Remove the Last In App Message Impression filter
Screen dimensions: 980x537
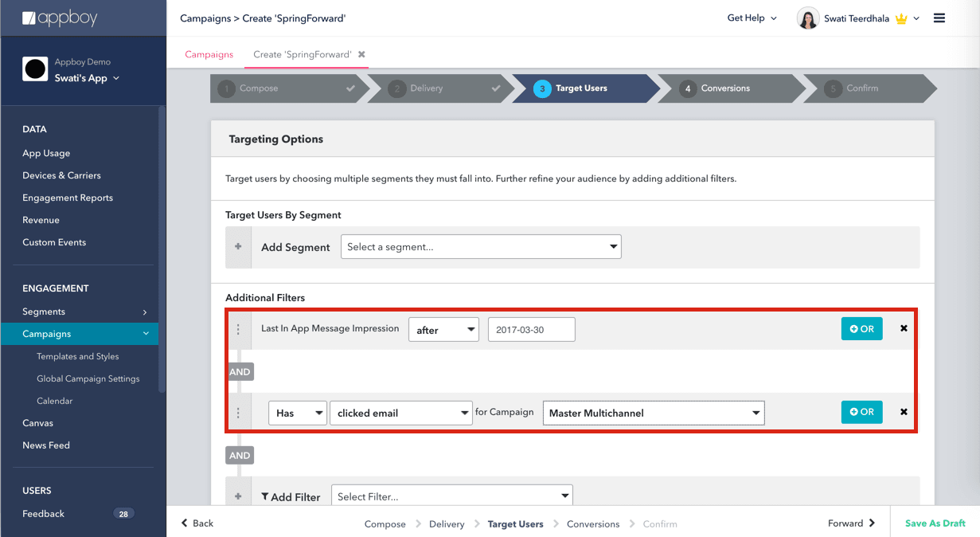(x=904, y=328)
